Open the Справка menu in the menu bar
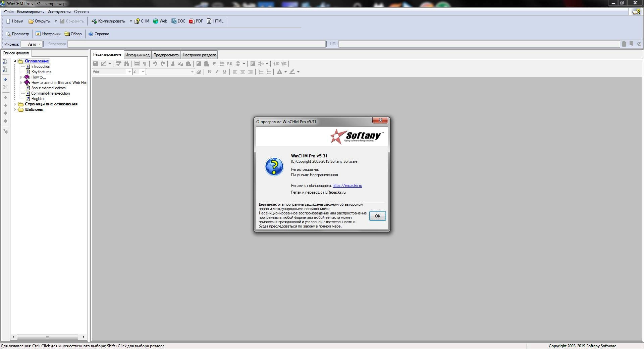Image resolution: width=644 pixels, height=349 pixels. [81, 12]
